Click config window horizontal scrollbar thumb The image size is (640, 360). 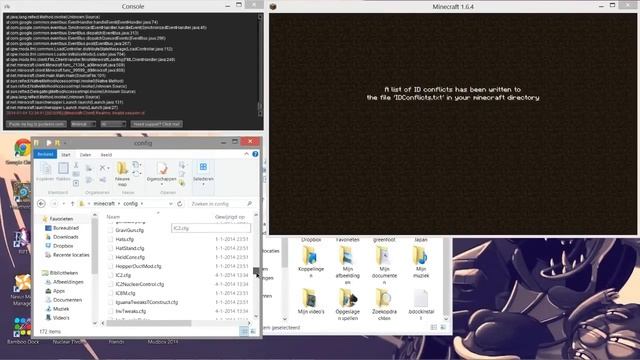click(148, 323)
